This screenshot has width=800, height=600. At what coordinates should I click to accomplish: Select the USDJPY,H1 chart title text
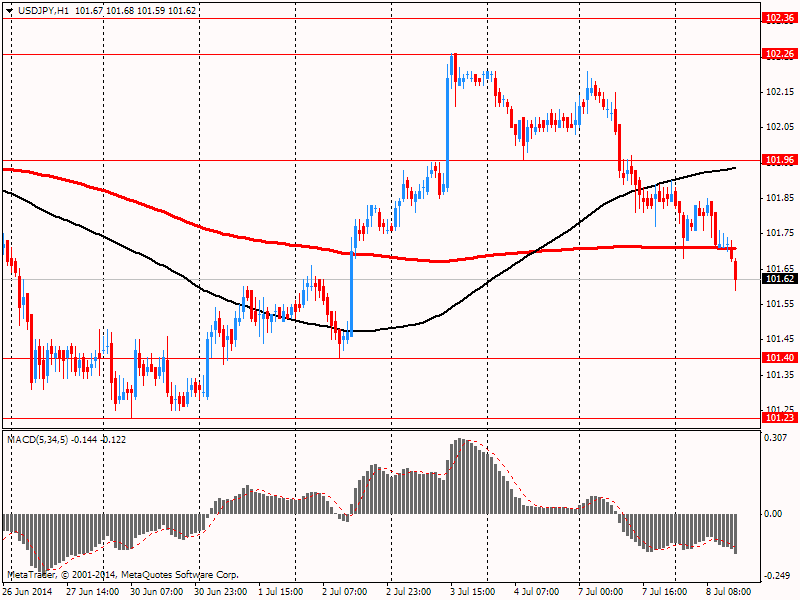tap(43, 10)
